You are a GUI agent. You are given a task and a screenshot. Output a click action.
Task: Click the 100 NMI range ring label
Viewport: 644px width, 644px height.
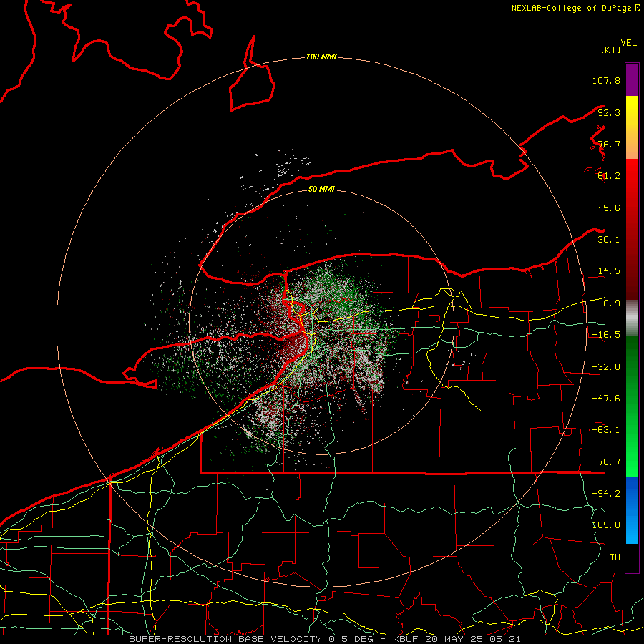click(x=321, y=57)
